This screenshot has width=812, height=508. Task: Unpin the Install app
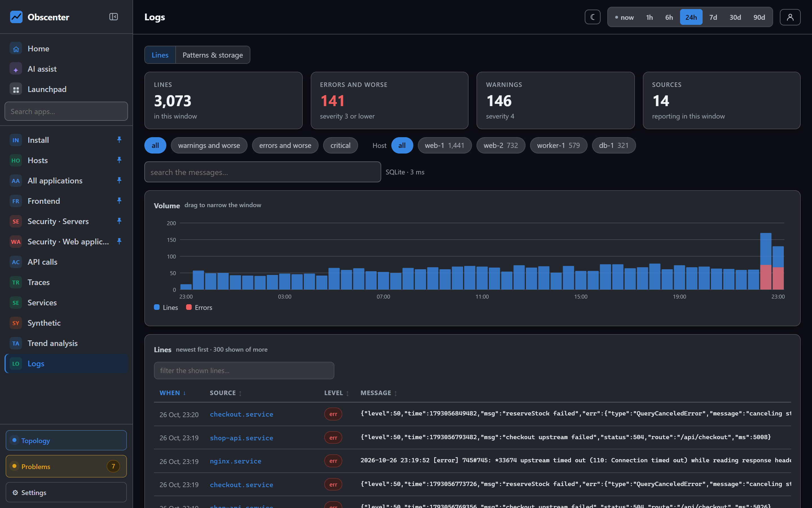coord(119,140)
